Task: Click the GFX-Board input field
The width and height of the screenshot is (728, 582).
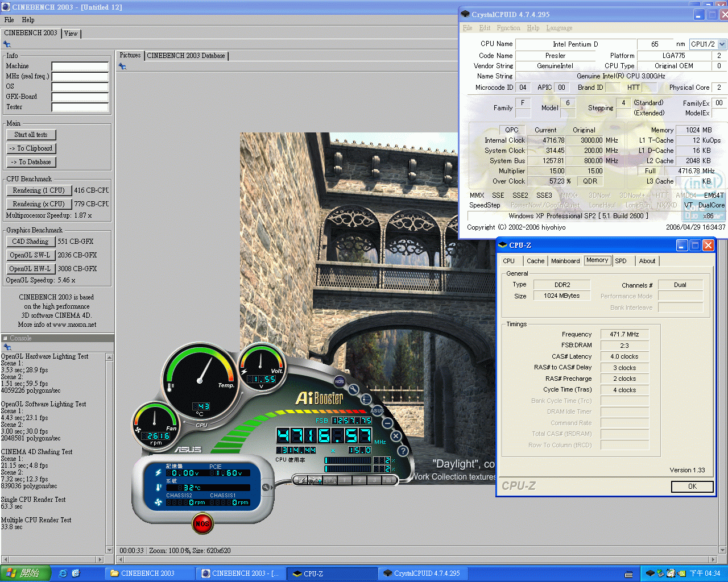Action: (x=80, y=97)
